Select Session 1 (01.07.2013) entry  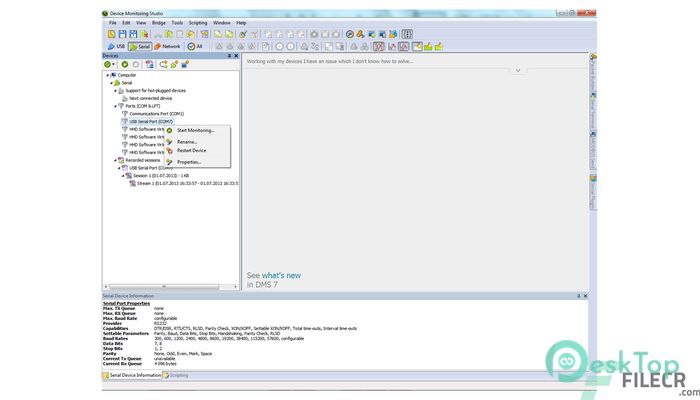tap(161, 175)
